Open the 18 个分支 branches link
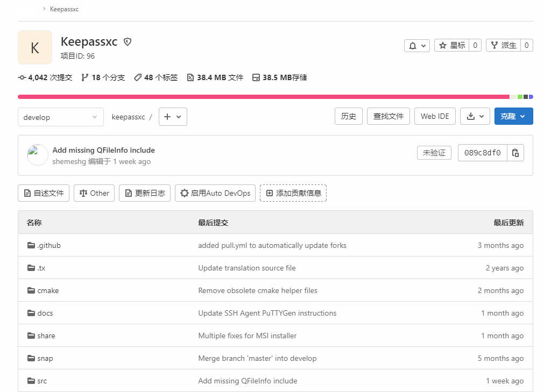This screenshot has width=544, height=392. [103, 77]
